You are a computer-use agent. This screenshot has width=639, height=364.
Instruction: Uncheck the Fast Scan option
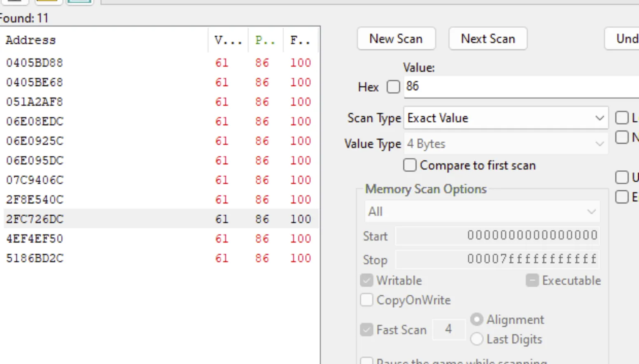[366, 329]
